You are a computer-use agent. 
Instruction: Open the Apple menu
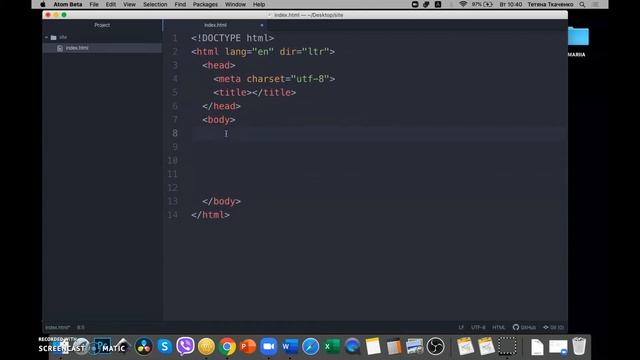pyautogui.click(x=43, y=4)
